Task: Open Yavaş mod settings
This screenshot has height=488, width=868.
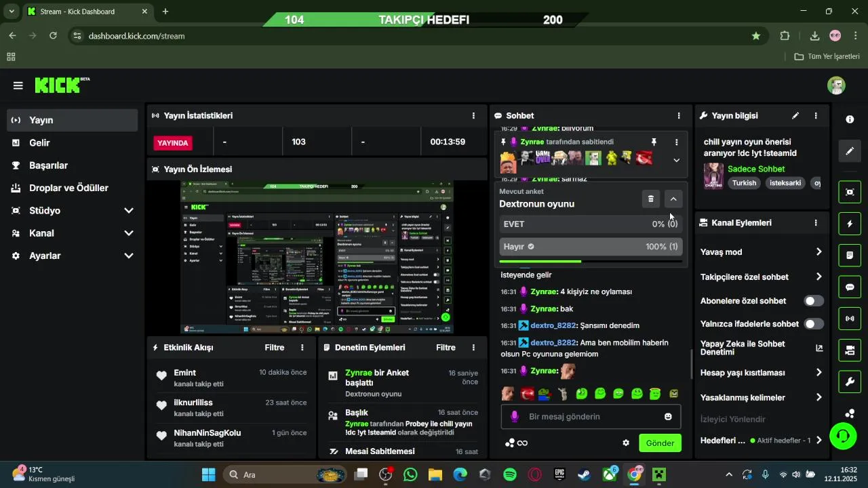Action: (761, 252)
